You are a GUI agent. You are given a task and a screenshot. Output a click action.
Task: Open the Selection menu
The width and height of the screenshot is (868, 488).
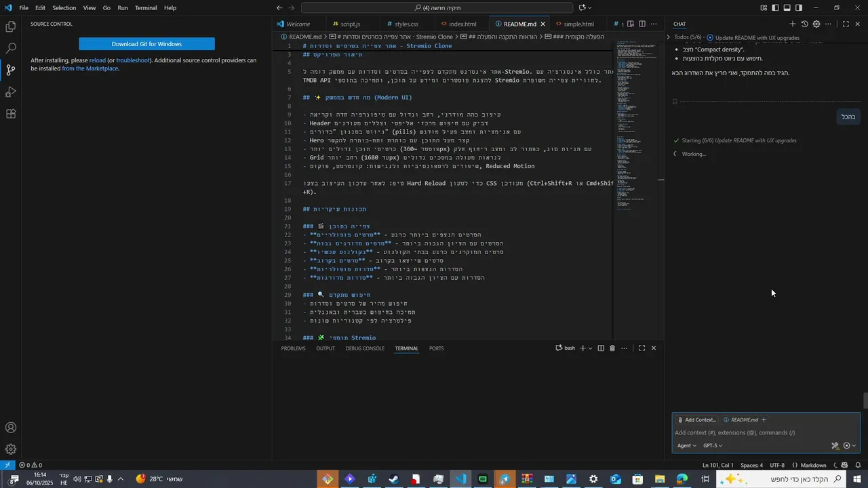pyautogui.click(x=64, y=8)
